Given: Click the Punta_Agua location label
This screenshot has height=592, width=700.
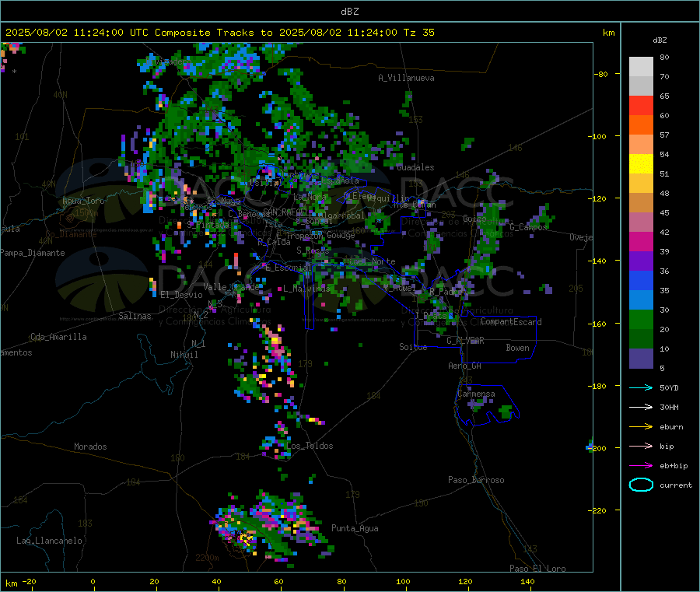Looking at the screenshot, I should 355,528.
